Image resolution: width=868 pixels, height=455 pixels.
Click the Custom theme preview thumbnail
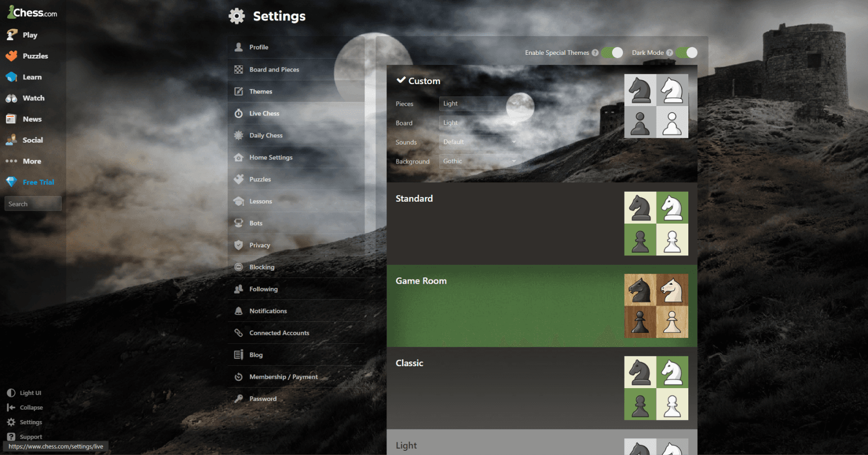pos(656,106)
